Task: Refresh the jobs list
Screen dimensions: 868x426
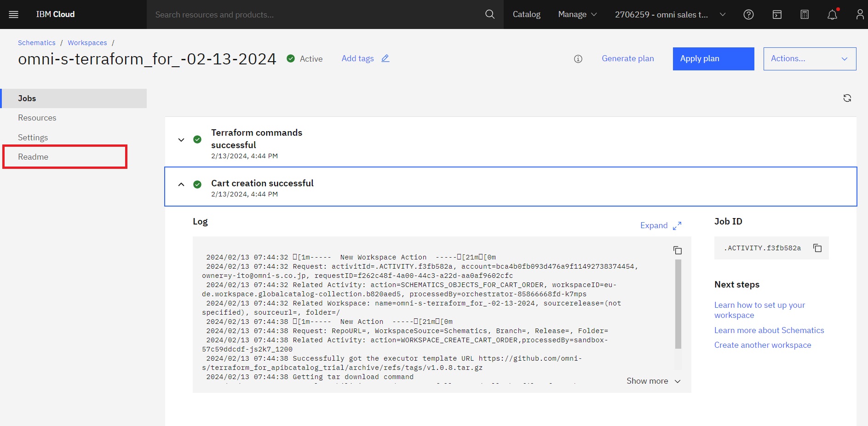Action: point(847,98)
